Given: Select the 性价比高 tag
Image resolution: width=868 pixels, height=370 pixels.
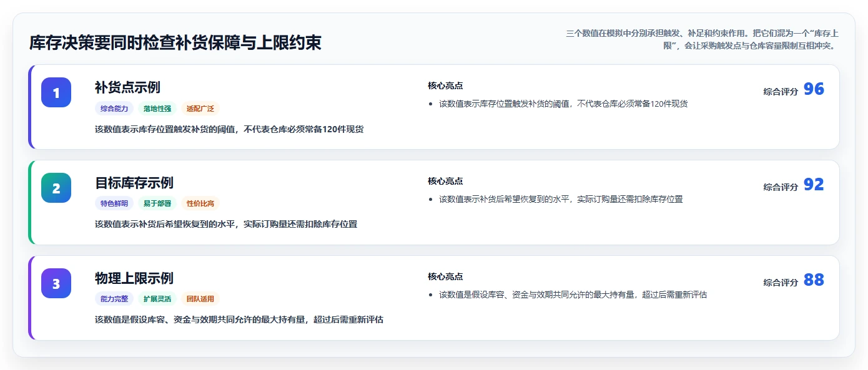Looking at the screenshot, I should (200, 203).
